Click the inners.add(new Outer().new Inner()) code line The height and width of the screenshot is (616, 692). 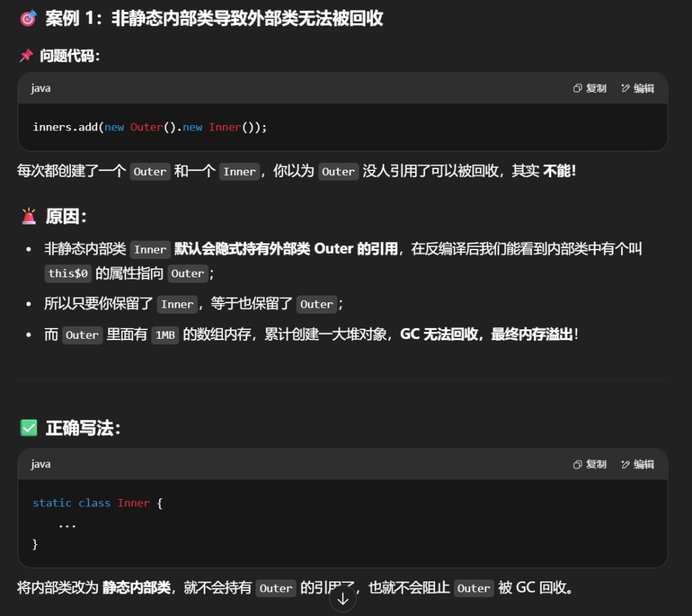(x=149, y=127)
